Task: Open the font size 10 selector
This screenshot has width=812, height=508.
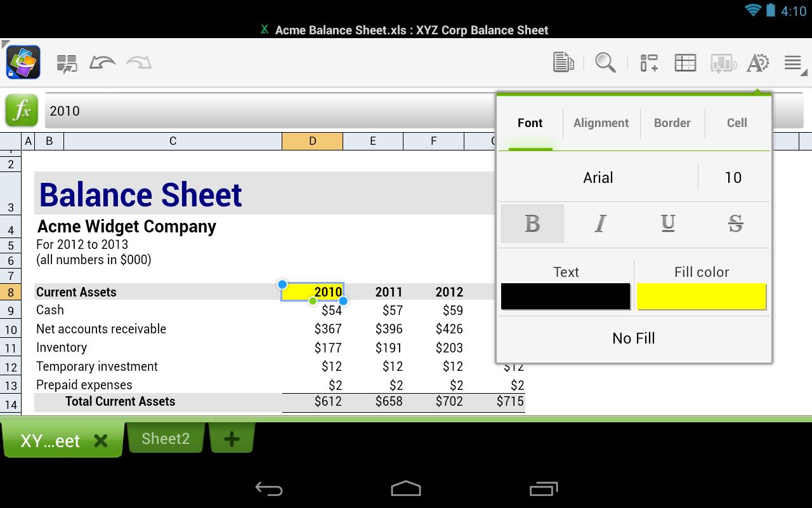Action: click(x=733, y=177)
